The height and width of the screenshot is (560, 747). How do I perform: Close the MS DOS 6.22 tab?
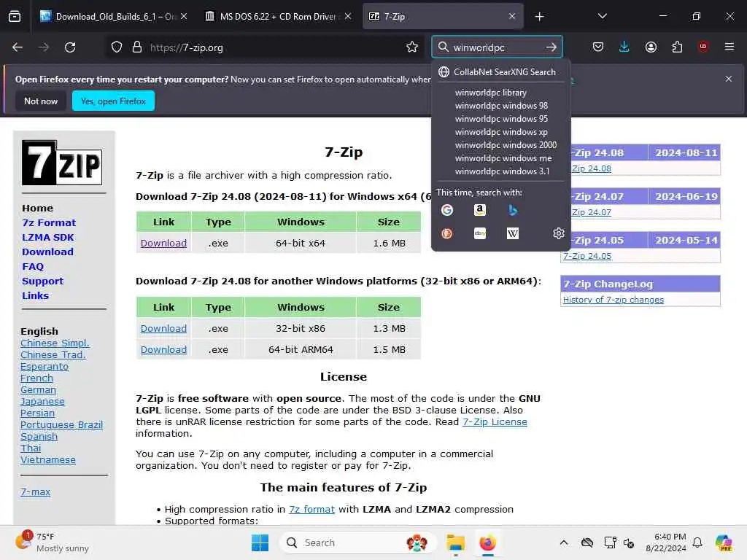pos(348,17)
